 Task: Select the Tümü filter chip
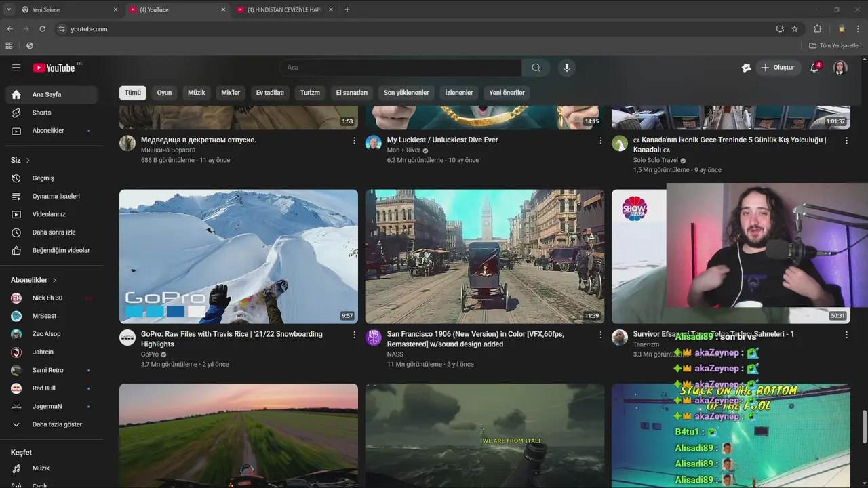[x=133, y=93]
